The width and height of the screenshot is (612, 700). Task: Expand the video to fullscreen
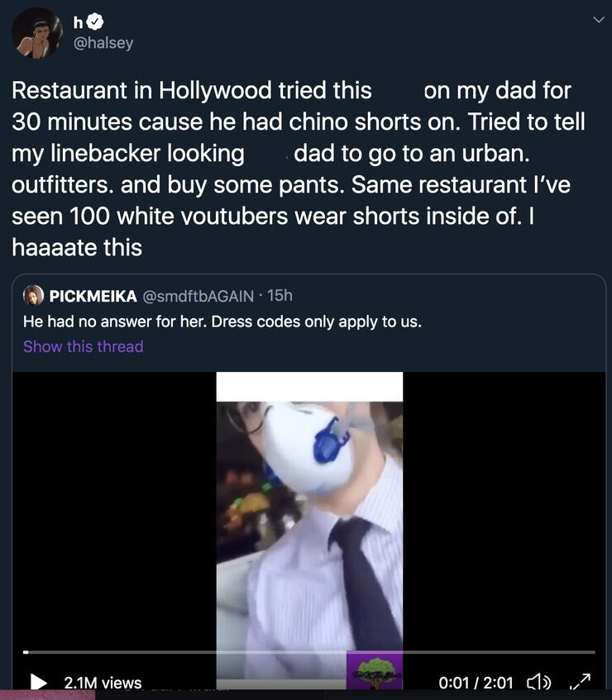tap(581, 682)
